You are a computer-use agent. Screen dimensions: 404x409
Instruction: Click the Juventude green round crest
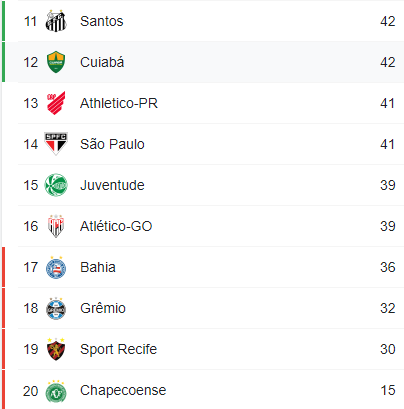56,185
